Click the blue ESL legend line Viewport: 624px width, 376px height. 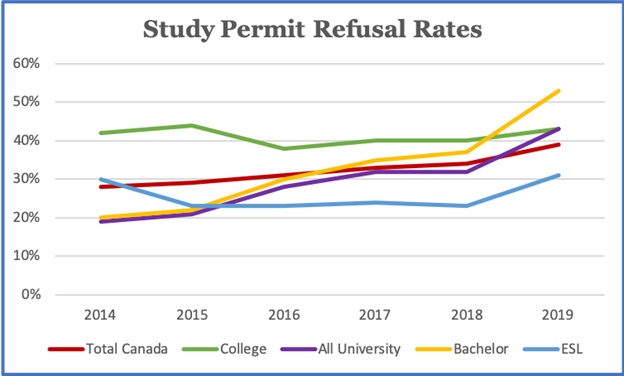[x=541, y=349]
